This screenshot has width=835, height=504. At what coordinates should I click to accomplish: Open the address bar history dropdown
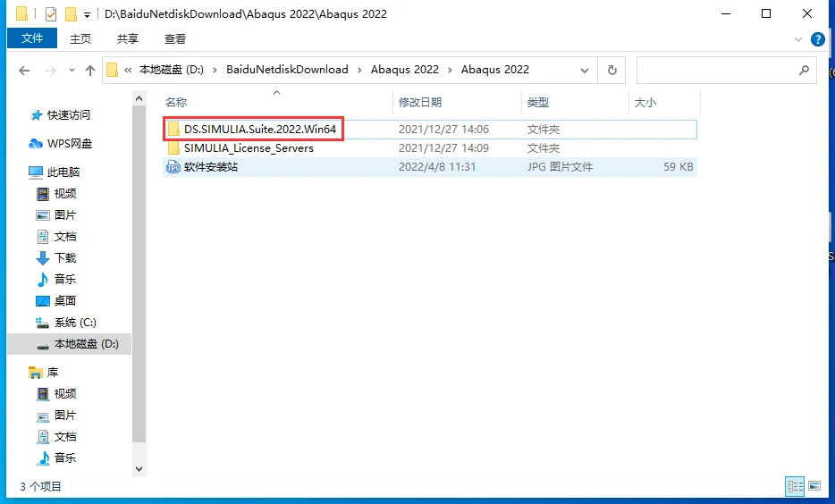(584, 71)
